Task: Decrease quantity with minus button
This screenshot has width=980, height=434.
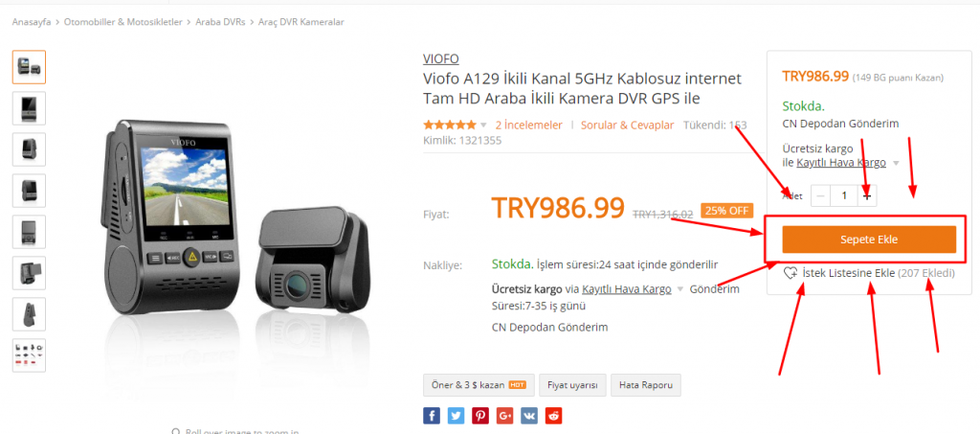Action: tap(821, 195)
